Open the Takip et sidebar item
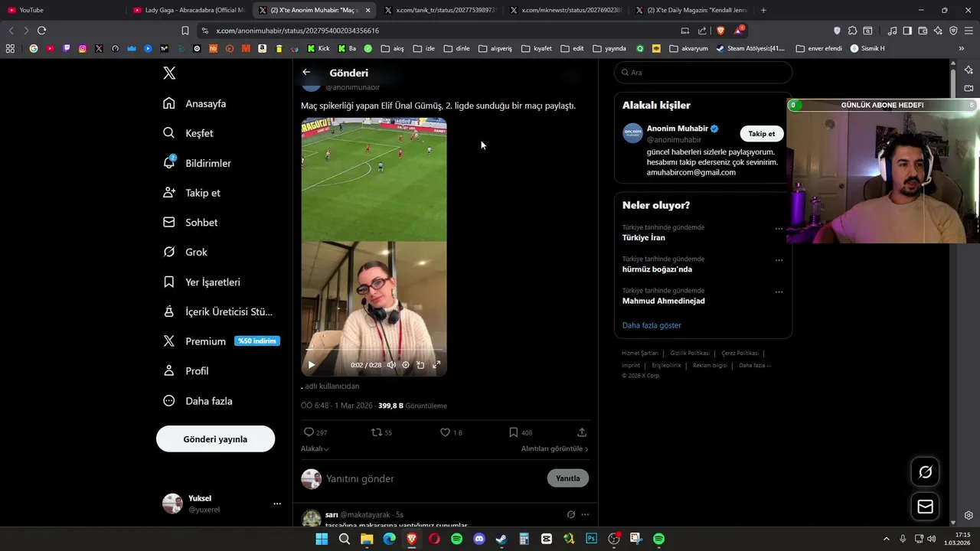This screenshot has height=551, width=980. click(x=191, y=193)
